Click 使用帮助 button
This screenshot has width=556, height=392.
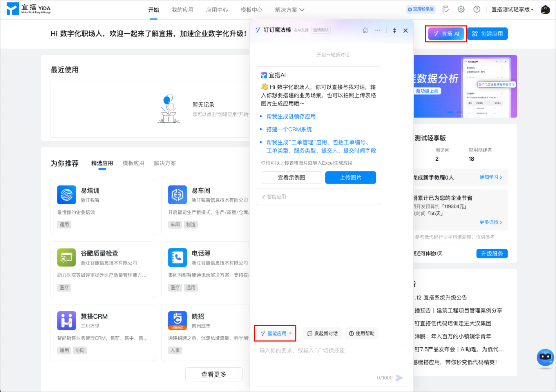coord(362,334)
